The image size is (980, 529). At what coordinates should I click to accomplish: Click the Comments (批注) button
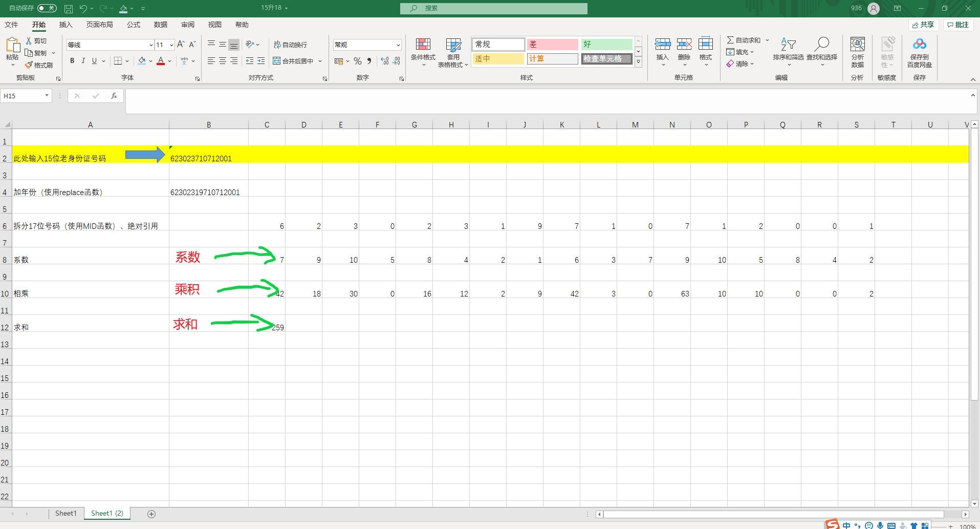coord(957,25)
